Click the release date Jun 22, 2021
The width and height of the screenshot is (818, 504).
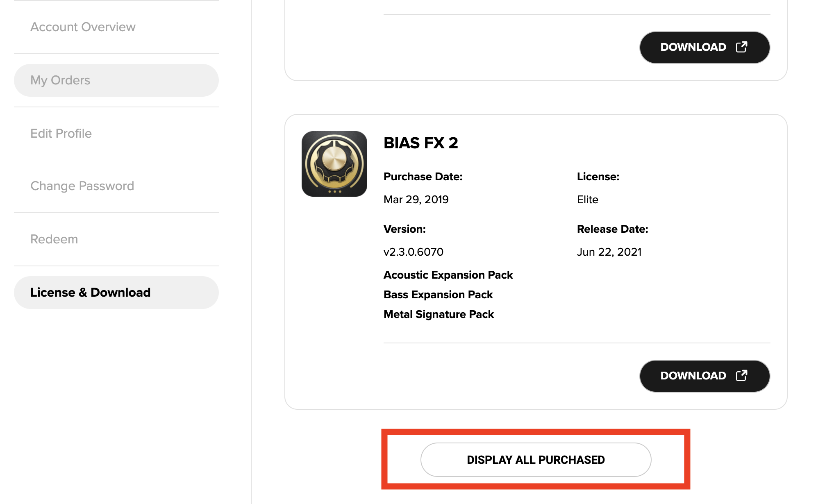[609, 252]
